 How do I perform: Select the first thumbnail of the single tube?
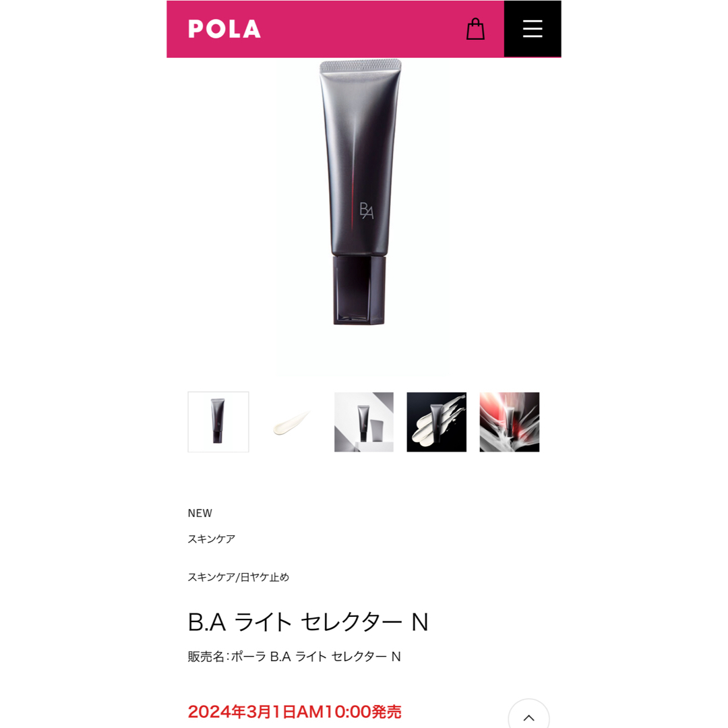coord(218,421)
